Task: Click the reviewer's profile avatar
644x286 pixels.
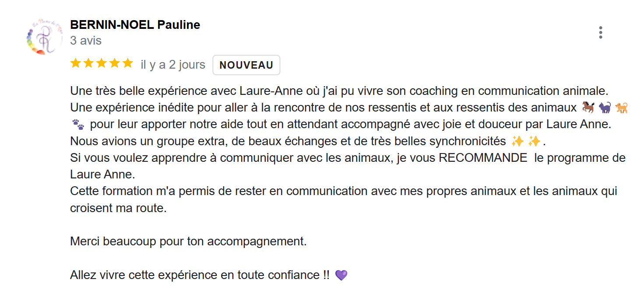Action: click(42, 37)
